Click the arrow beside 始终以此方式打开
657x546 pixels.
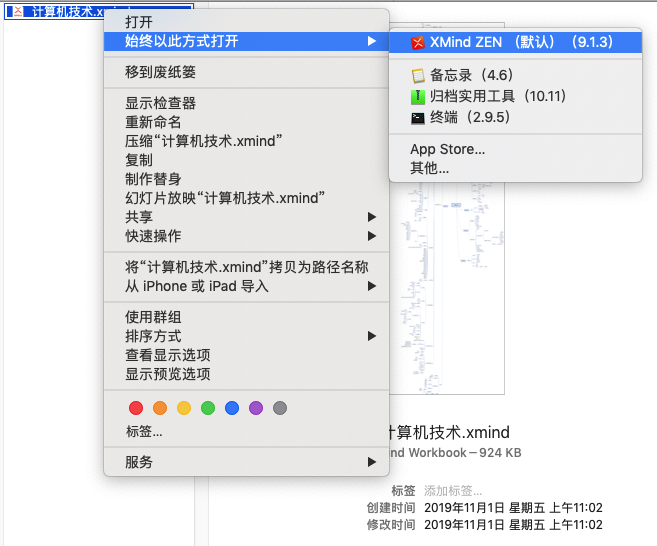tap(371, 41)
